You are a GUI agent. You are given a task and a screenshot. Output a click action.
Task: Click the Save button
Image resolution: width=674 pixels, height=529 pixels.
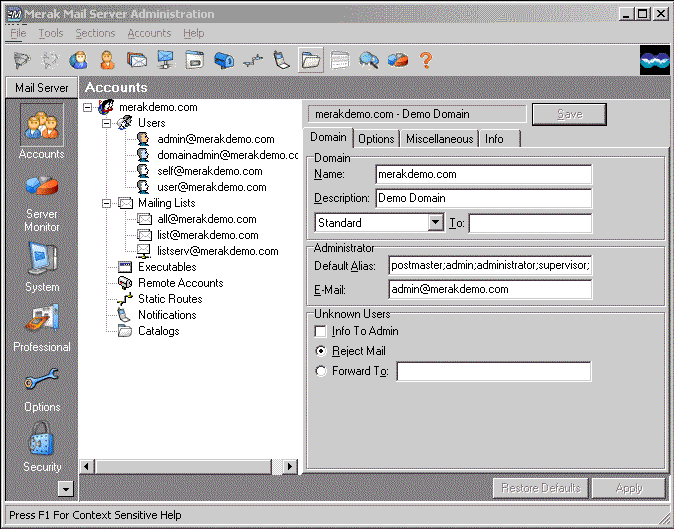coord(569,114)
